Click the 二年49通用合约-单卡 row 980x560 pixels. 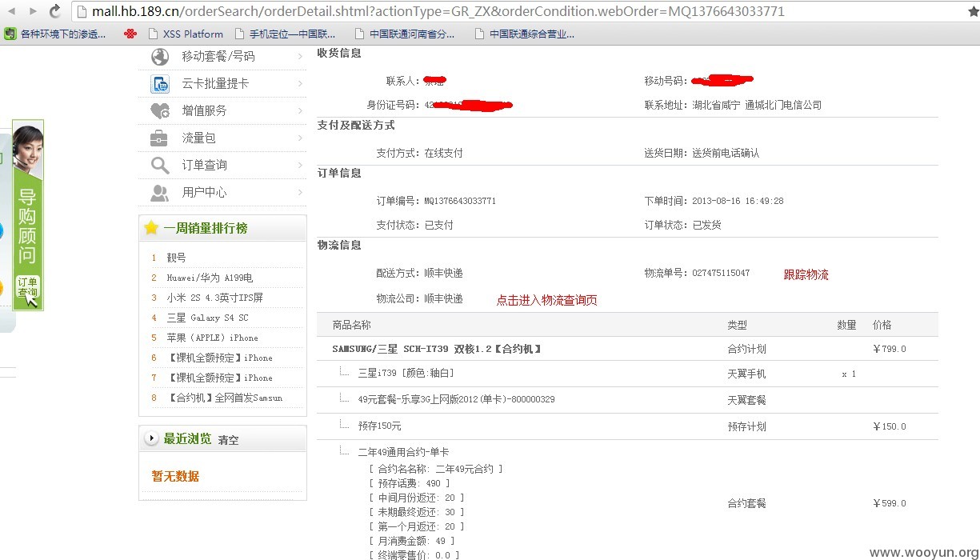pos(403,452)
